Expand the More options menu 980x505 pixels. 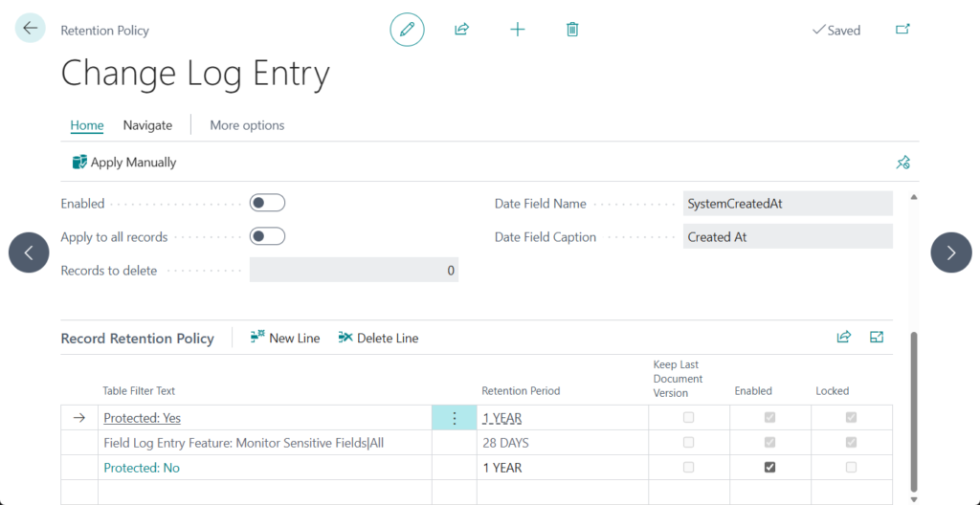click(x=247, y=125)
